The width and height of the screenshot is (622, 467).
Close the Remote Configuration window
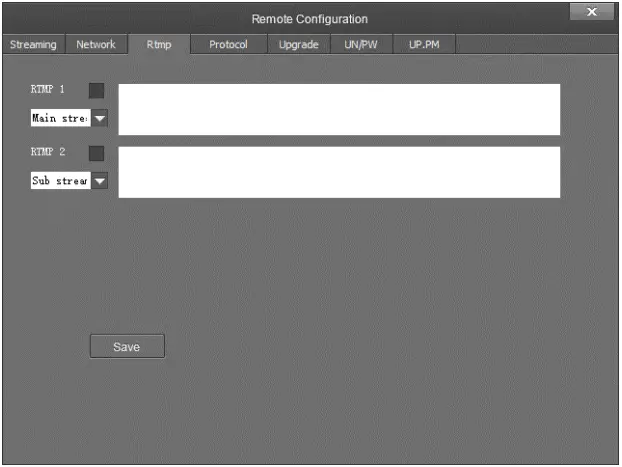(591, 12)
